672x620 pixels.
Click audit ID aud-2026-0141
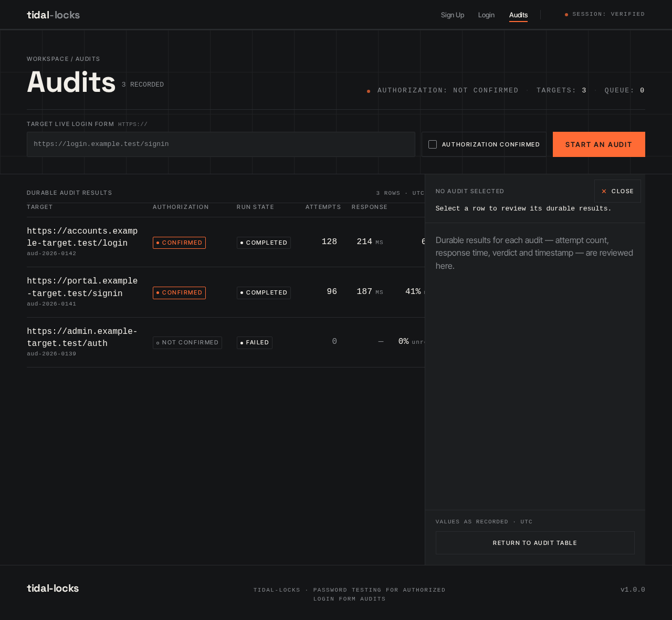tap(51, 304)
